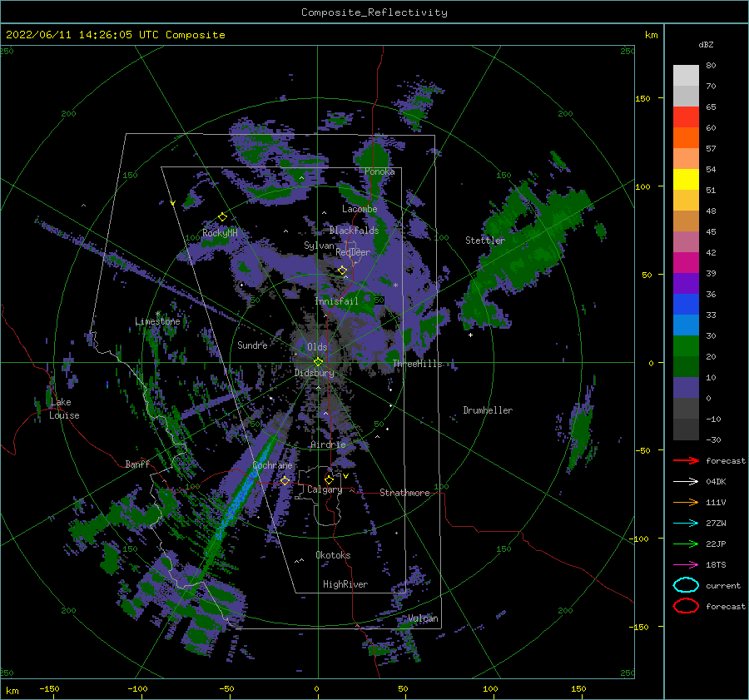Click the RockyMH label
The image size is (749, 700).
(220, 233)
